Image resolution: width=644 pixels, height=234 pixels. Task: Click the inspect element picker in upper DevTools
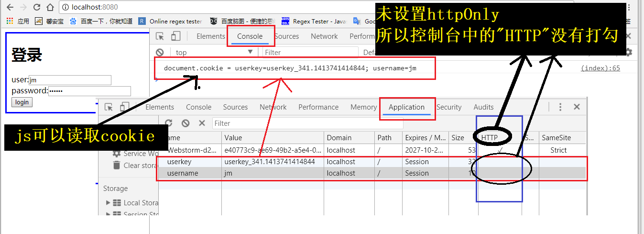click(x=160, y=36)
